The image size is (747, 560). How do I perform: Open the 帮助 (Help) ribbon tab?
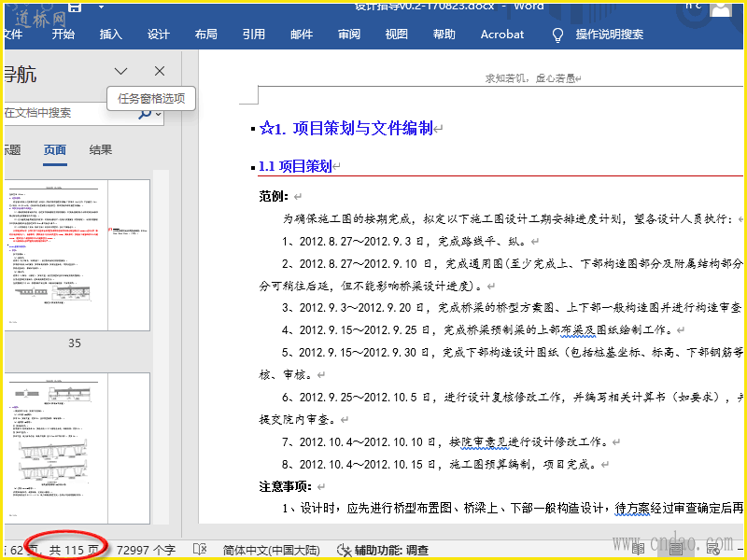coord(444,35)
